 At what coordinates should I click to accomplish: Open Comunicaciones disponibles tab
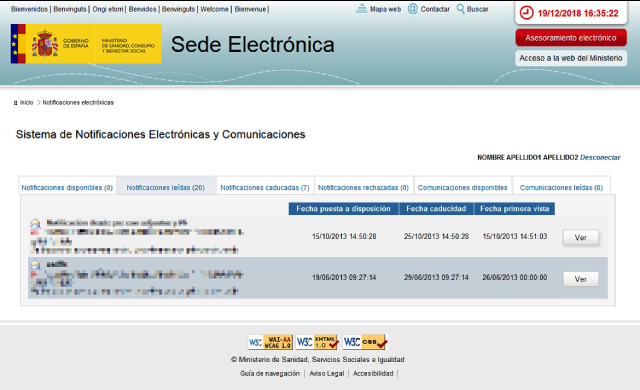point(462,188)
